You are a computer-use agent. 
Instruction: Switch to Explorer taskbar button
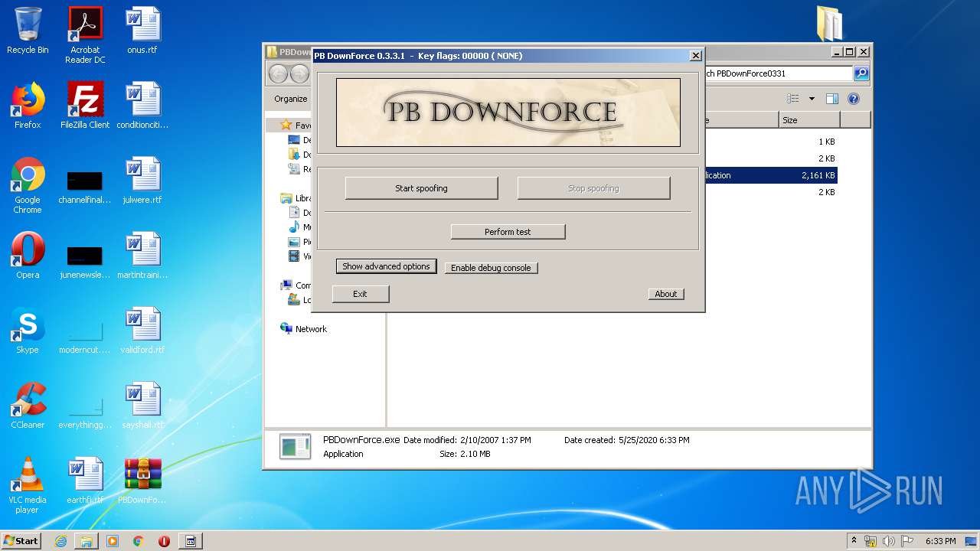point(87,541)
